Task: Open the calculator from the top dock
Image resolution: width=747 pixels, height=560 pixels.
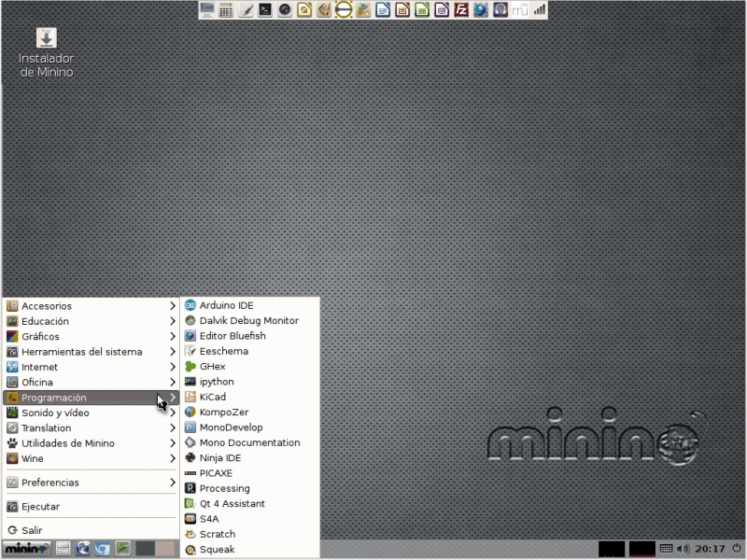Action: coord(226,10)
